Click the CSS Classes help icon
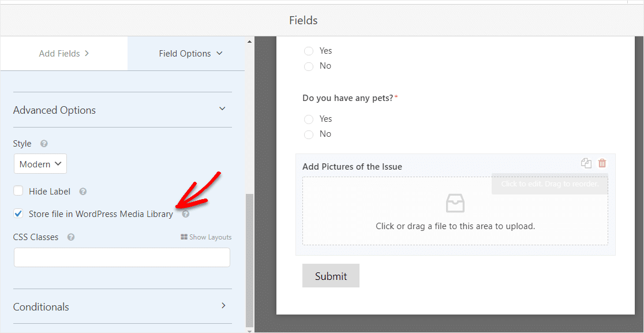Image resolution: width=644 pixels, height=333 pixels. 70,237
